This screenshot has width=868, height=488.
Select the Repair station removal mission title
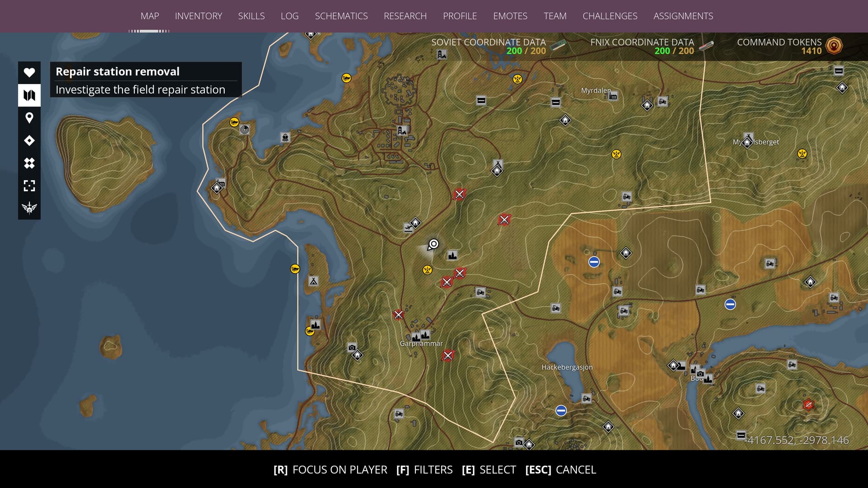click(118, 71)
